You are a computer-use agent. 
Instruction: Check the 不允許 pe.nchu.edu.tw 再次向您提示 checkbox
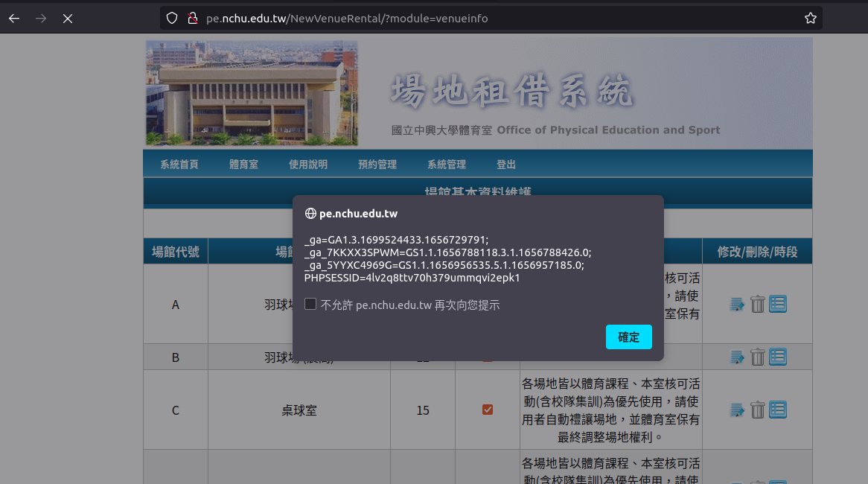point(310,304)
